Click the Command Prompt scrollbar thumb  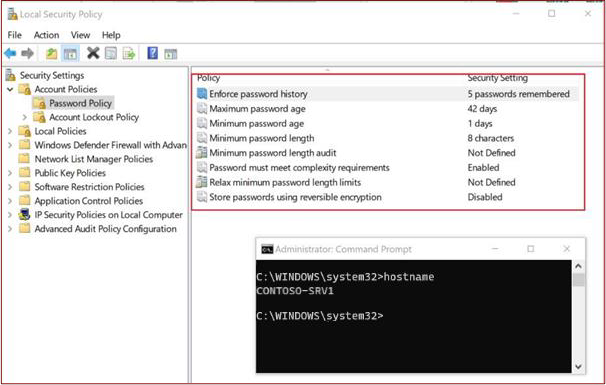coord(578,279)
